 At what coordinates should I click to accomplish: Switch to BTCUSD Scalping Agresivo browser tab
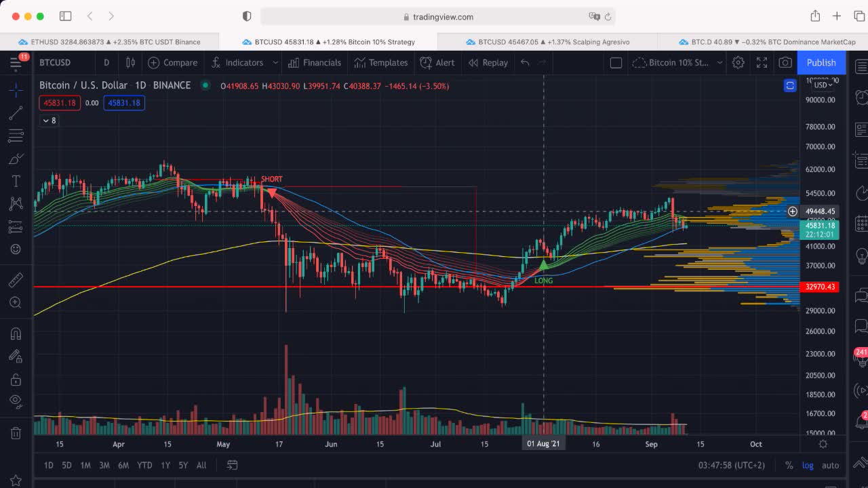548,42
